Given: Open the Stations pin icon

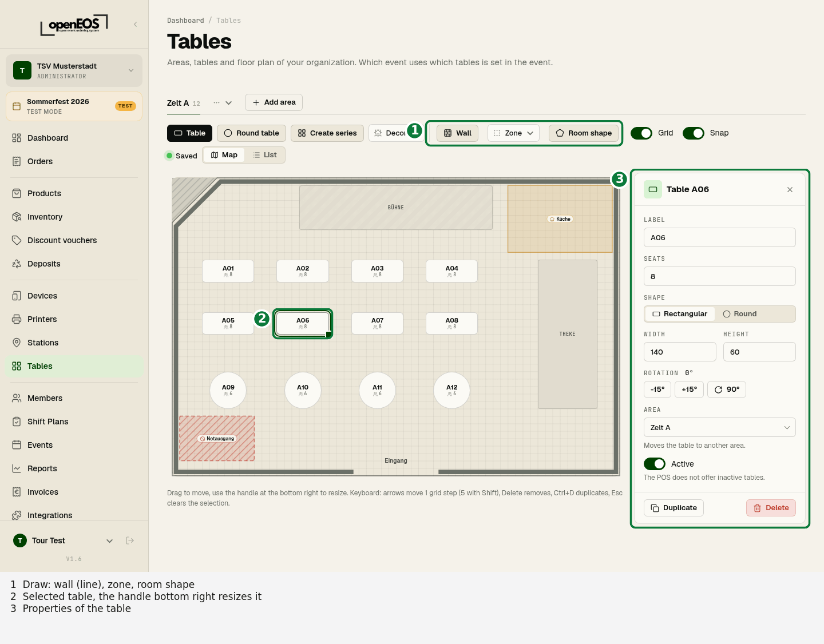Looking at the screenshot, I should click(x=17, y=343).
